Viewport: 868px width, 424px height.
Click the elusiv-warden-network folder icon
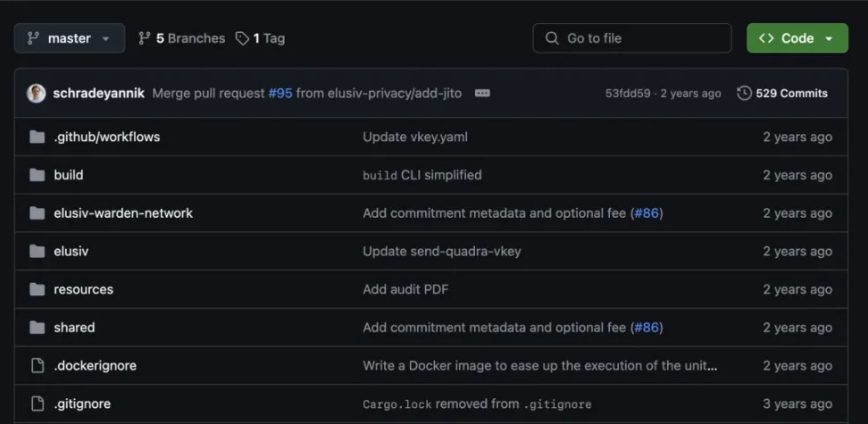pos(37,213)
